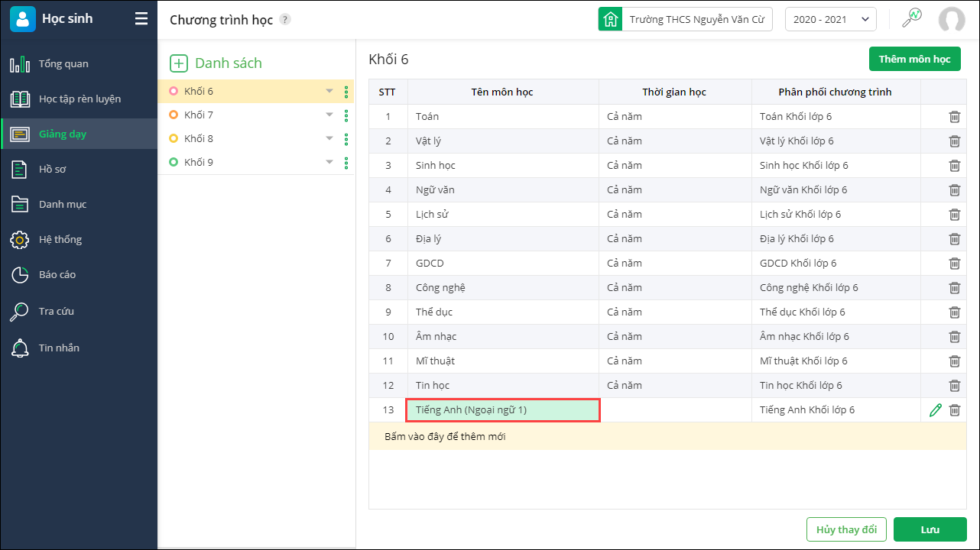Select the Khối 8 radio circle
The image size is (980, 550).
pos(174,138)
